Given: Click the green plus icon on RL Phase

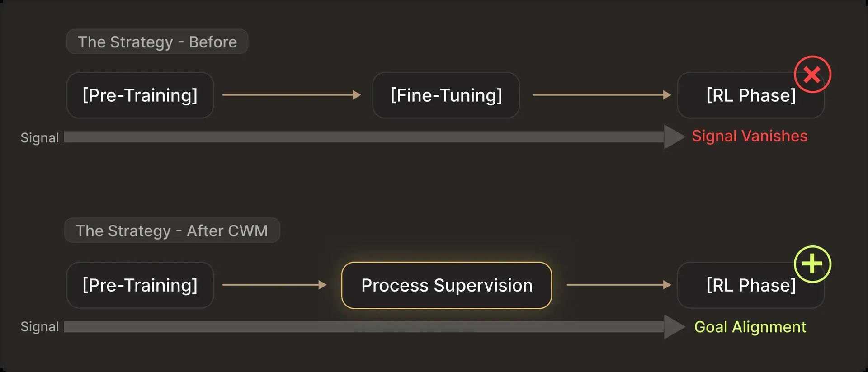Looking at the screenshot, I should [812, 264].
